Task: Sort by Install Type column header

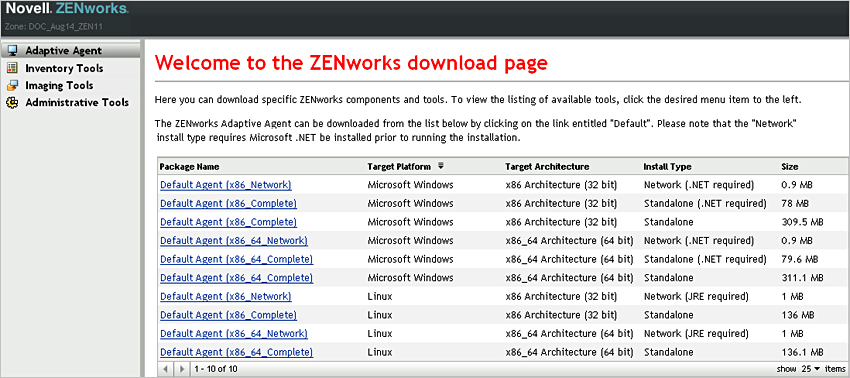Action: pyautogui.click(x=667, y=166)
